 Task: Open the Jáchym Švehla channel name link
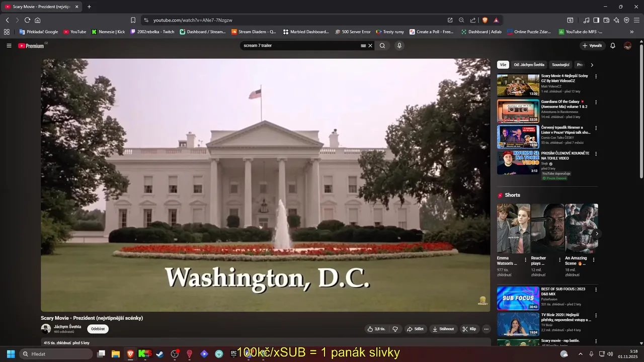(67, 327)
